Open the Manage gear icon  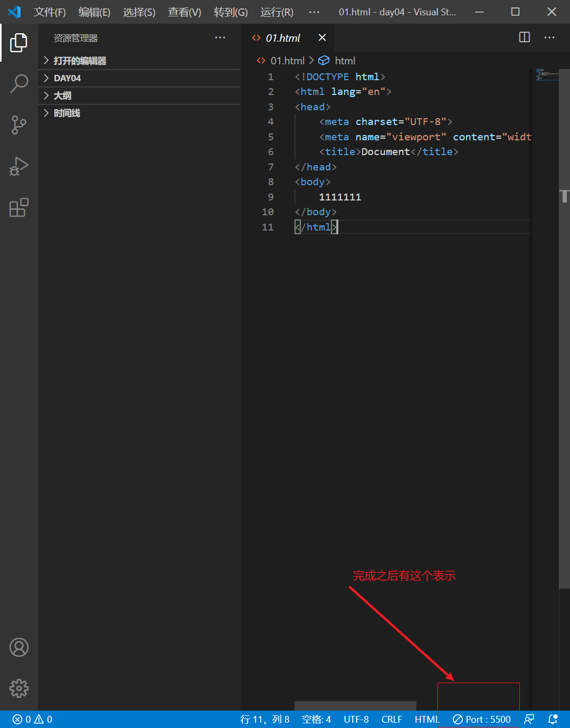click(x=19, y=688)
